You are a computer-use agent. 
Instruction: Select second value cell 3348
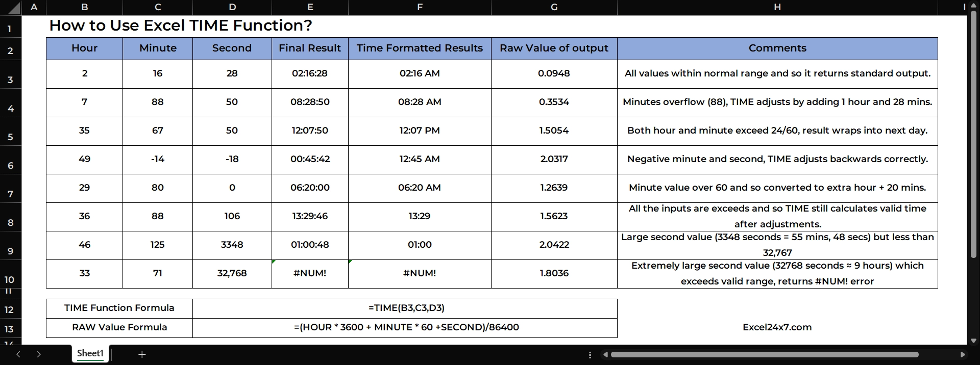tap(232, 246)
